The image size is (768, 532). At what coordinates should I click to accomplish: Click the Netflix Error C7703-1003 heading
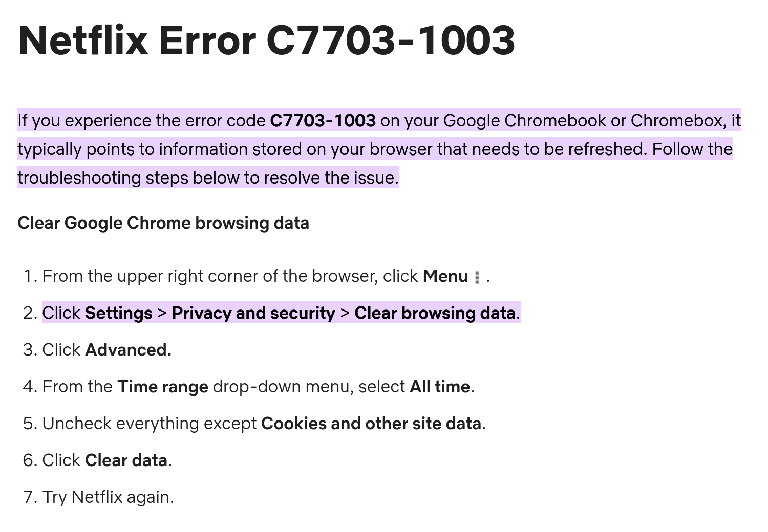click(266, 40)
